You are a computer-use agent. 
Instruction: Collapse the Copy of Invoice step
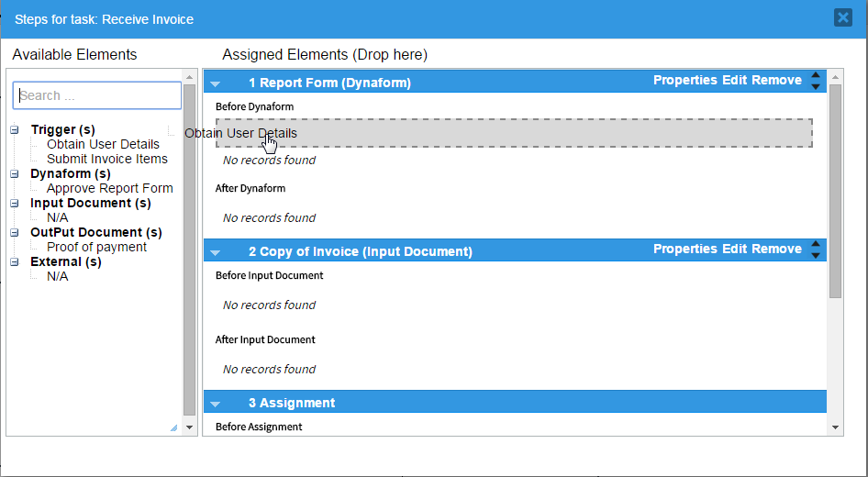click(216, 252)
